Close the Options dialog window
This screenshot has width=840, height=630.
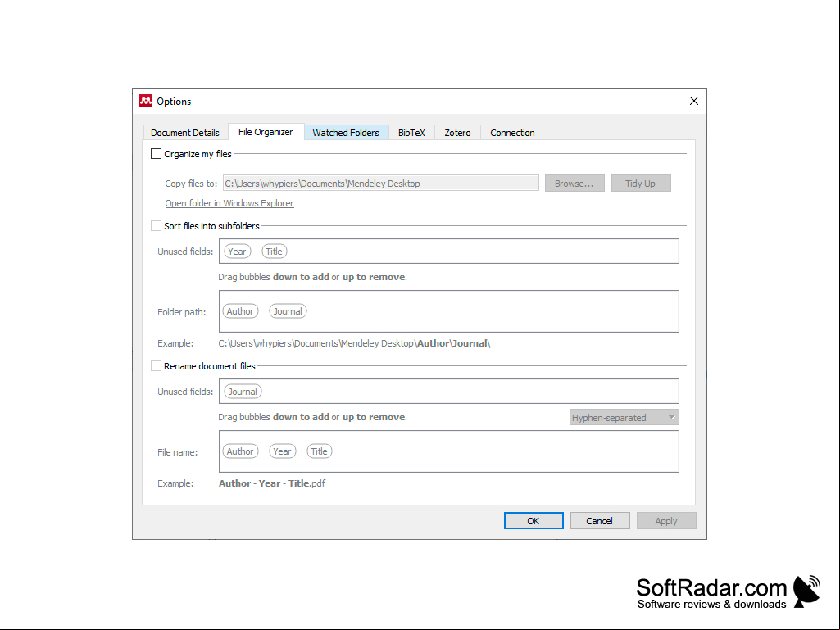tap(694, 102)
